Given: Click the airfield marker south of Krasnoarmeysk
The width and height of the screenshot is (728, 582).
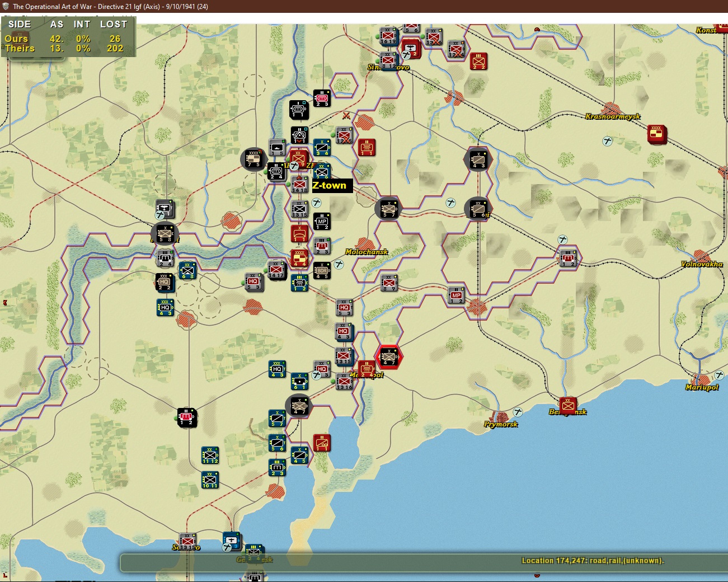Looking at the screenshot, I should 607,141.
